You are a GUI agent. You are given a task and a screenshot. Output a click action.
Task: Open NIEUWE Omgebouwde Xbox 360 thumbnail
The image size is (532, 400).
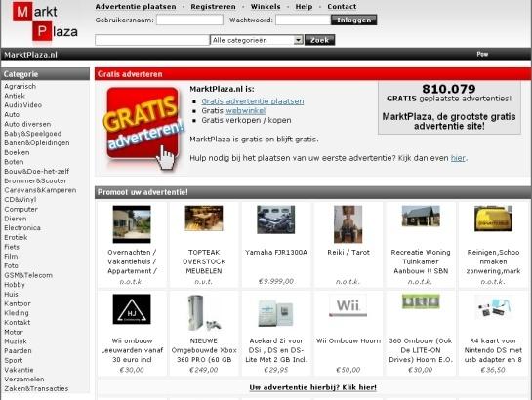click(204, 312)
